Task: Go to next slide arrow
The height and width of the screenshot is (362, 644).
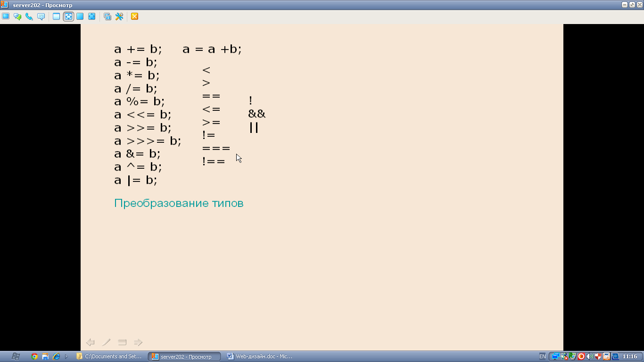Action: (138, 342)
